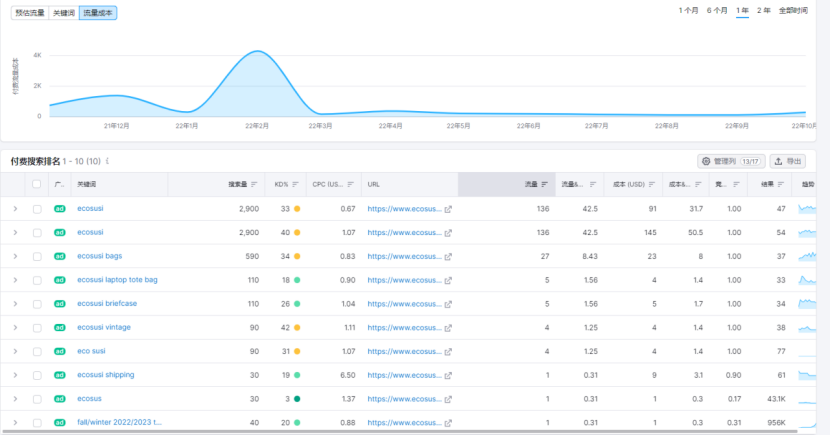Viewport: 831px width, 435px height.
Task: Sort by 搜索量 column sort icon
Action: [x=255, y=184]
